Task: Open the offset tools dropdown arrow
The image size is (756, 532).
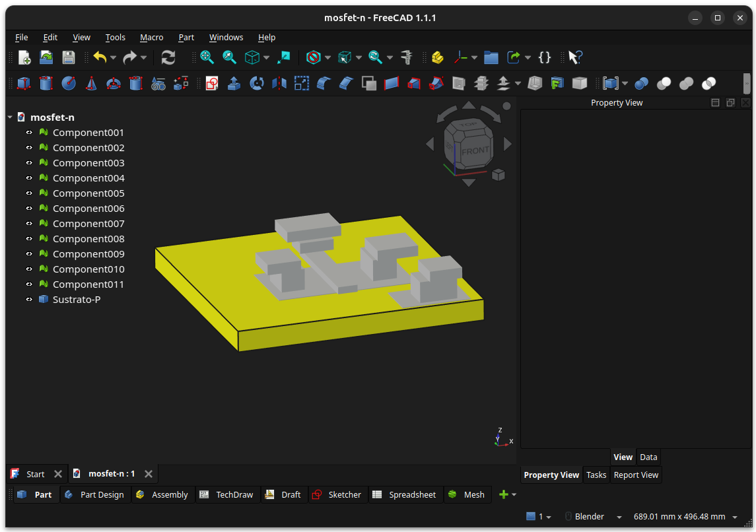Action: tap(518, 84)
